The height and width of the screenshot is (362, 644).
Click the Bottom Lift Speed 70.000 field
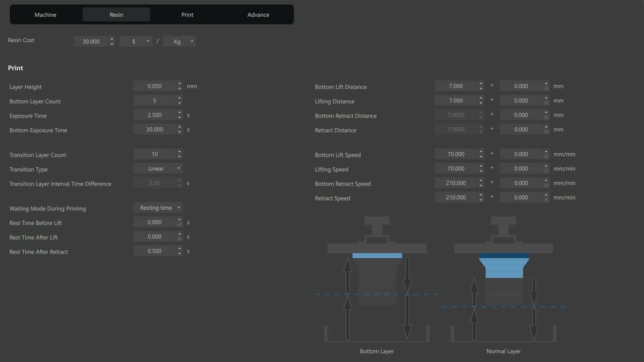456,154
